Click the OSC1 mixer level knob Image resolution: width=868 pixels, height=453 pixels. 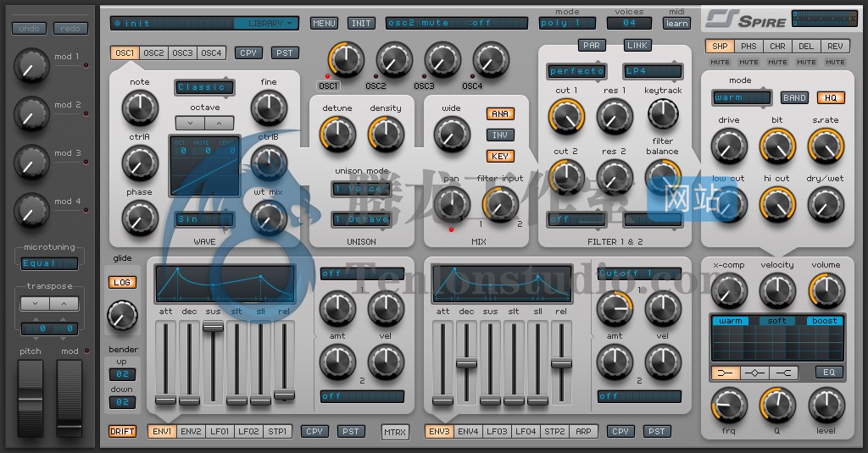pos(346,60)
